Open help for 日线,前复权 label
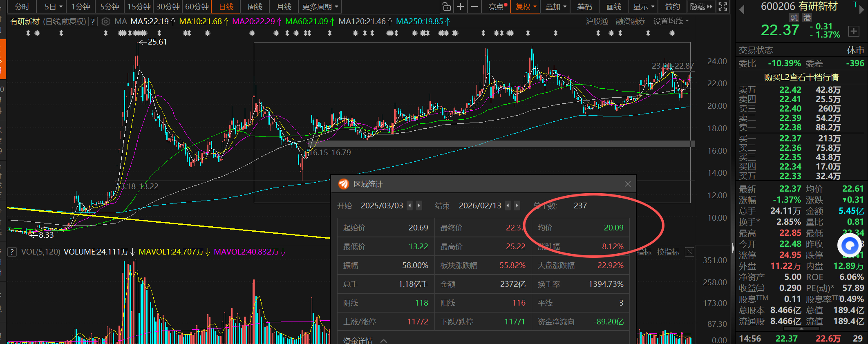Image resolution: width=868 pixels, height=344 pixels. [93, 22]
